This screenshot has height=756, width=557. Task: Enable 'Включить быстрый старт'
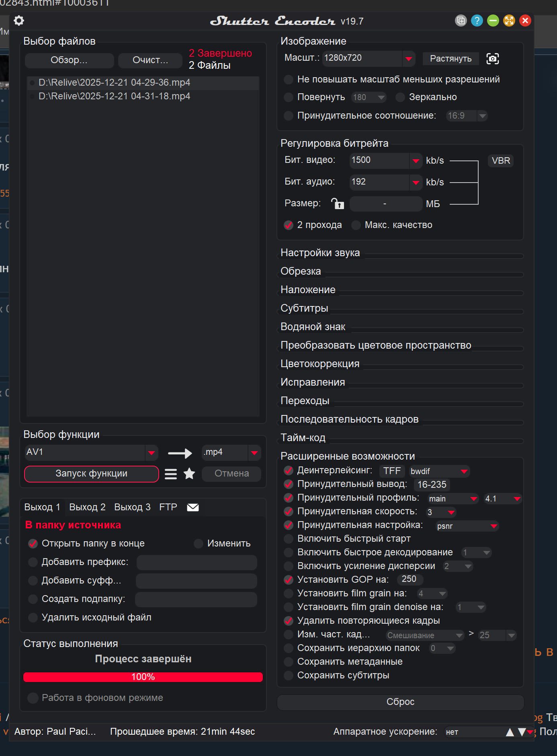(288, 539)
